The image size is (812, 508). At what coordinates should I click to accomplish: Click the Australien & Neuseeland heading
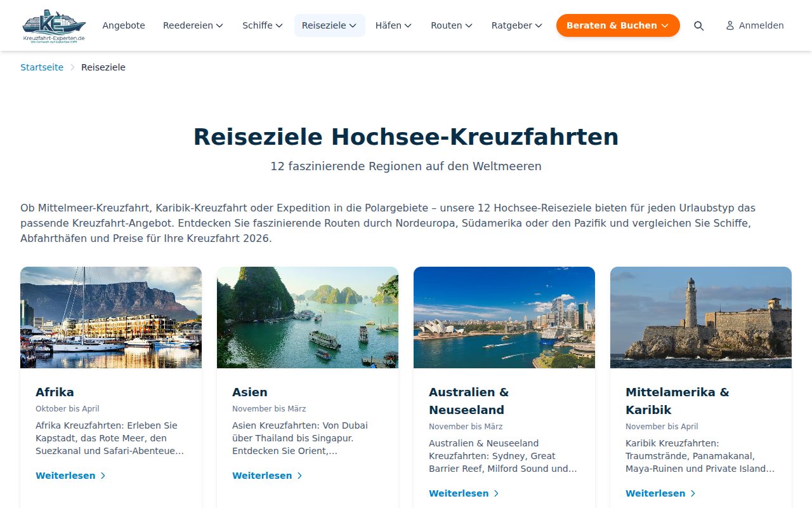click(469, 401)
